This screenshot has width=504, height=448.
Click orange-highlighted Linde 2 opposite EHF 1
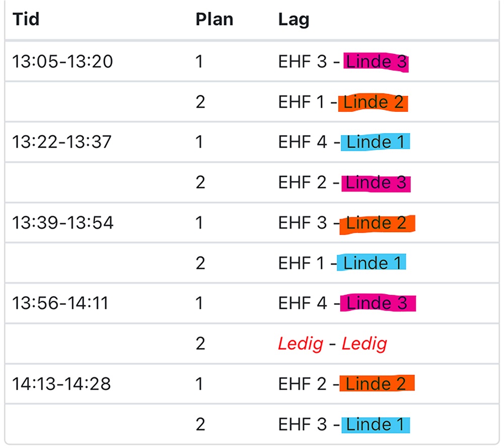coord(373,102)
